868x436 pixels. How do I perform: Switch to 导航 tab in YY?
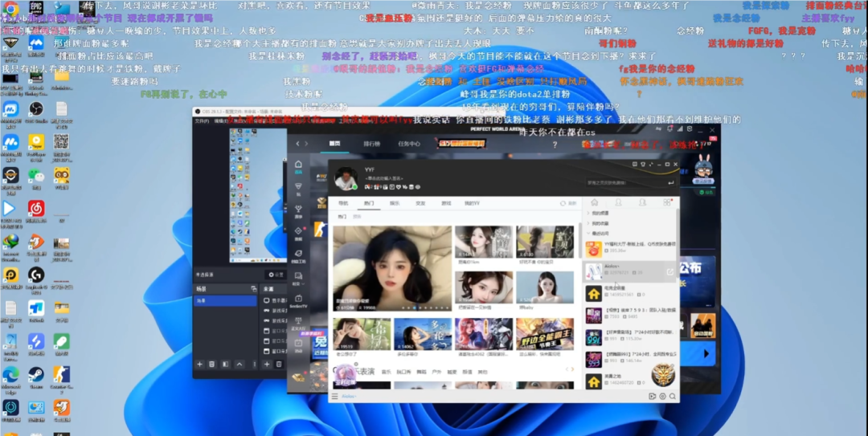pos(343,204)
